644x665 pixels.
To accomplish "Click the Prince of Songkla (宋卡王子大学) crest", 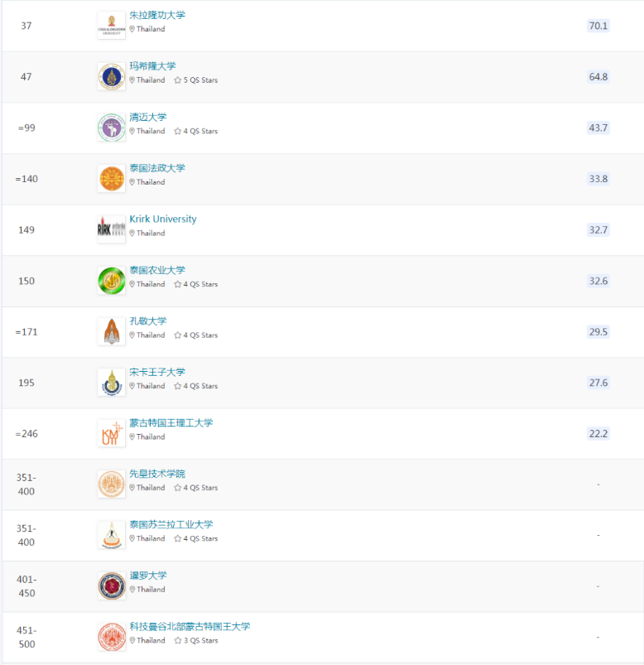I will [111, 383].
